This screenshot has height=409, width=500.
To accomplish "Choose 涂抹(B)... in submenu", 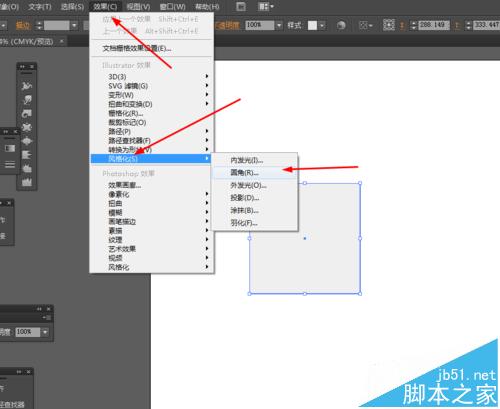I will click(x=244, y=210).
